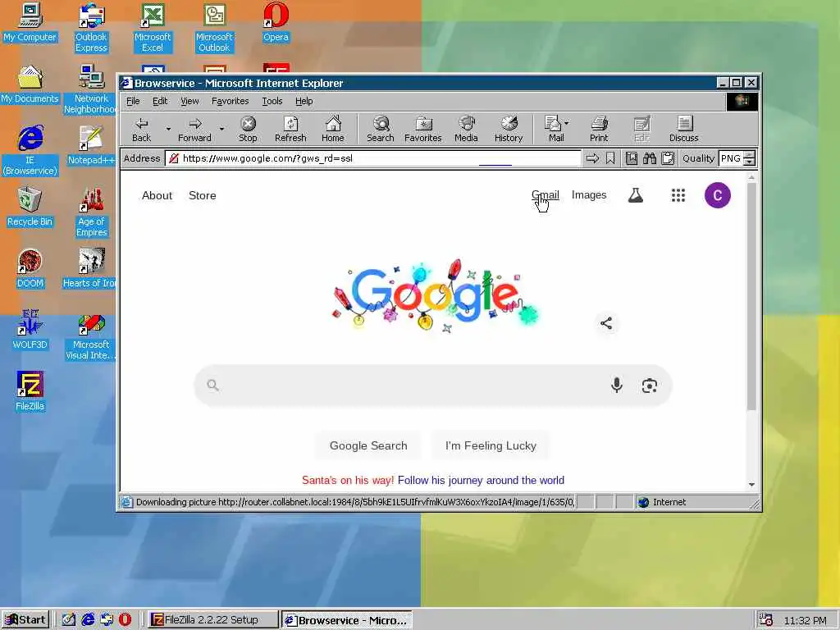The width and height of the screenshot is (840, 630).
Task: Open the Favorites menu
Action: 230,101
